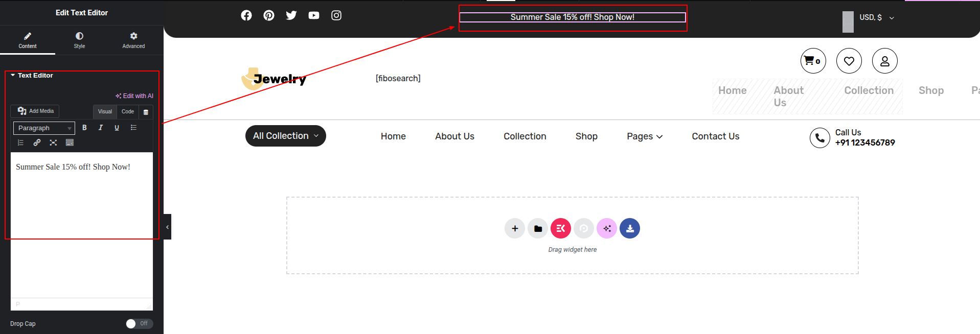Click the toolbar toggle keyboard icon

click(x=70, y=142)
